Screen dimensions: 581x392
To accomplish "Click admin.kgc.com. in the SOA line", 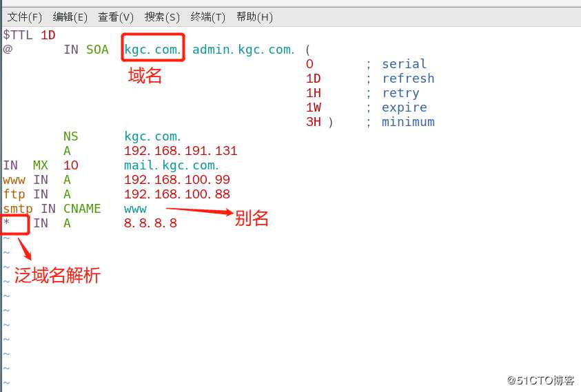I will [243, 50].
